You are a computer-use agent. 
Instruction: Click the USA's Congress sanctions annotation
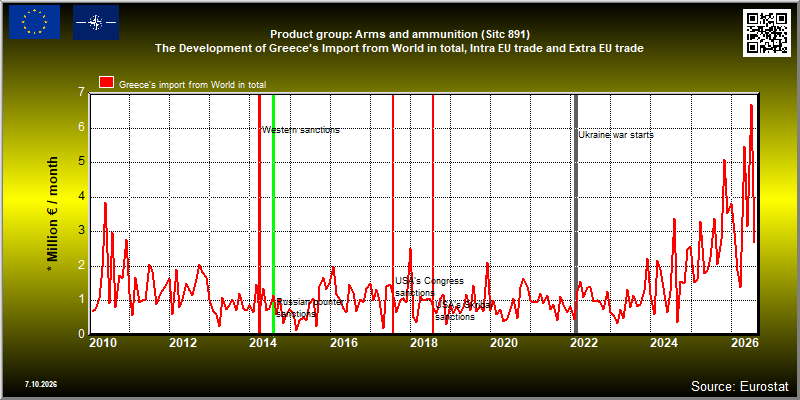[429, 287]
